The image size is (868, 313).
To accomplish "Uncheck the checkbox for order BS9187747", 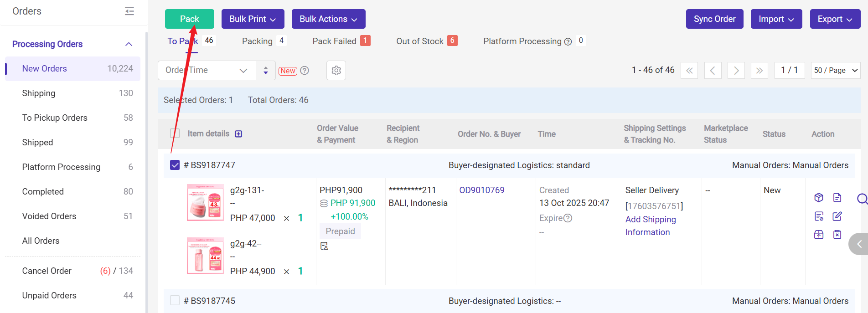I will (x=175, y=165).
